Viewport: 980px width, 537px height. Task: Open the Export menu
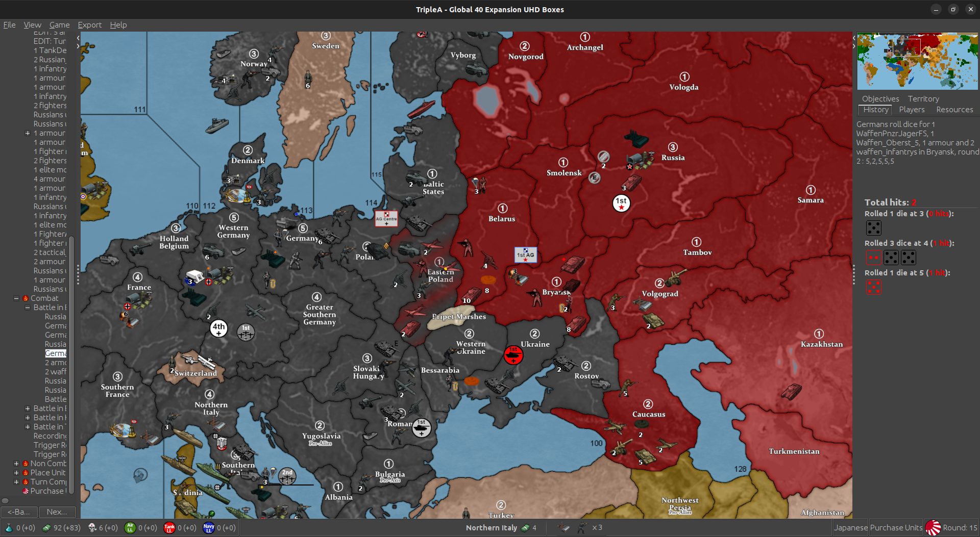(x=89, y=24)
